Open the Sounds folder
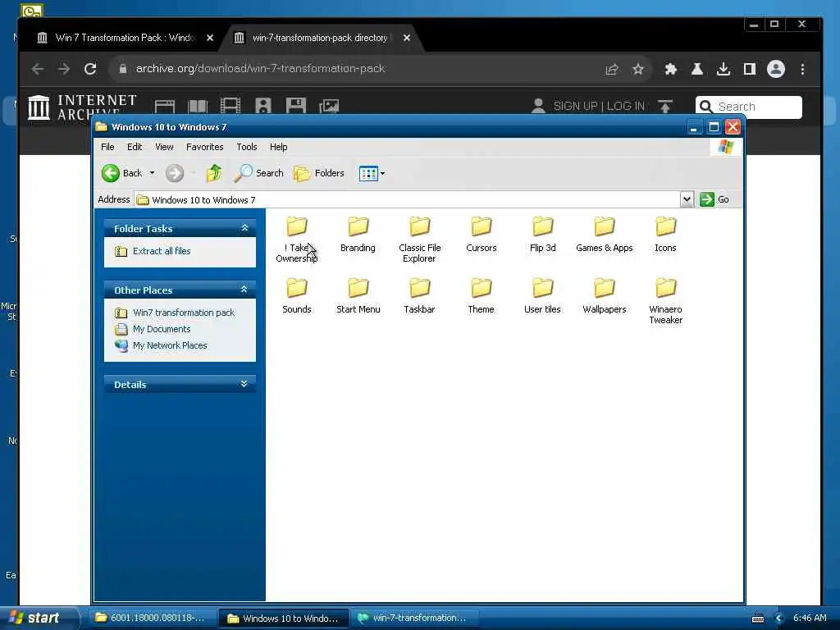Image resolution: width=840 pixels, height=630 pixels. click(296, 295)
